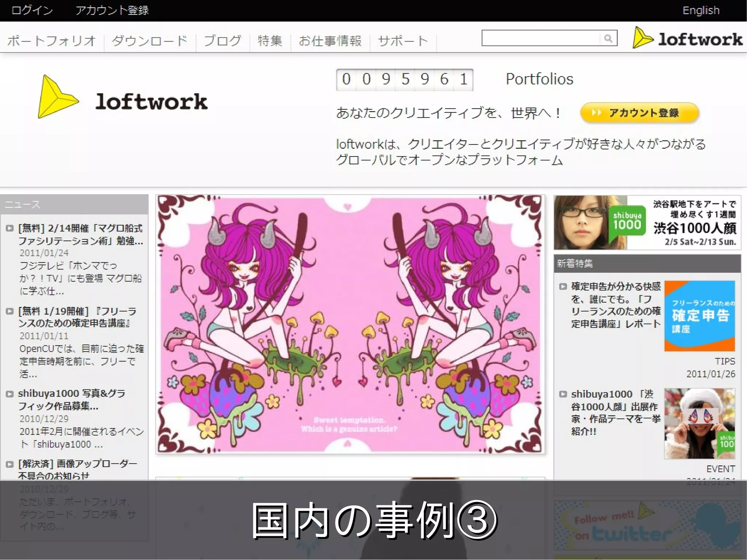Click the news date 2011/01/11
This screenshot has height=560, width=747.
tap(44, 336)
